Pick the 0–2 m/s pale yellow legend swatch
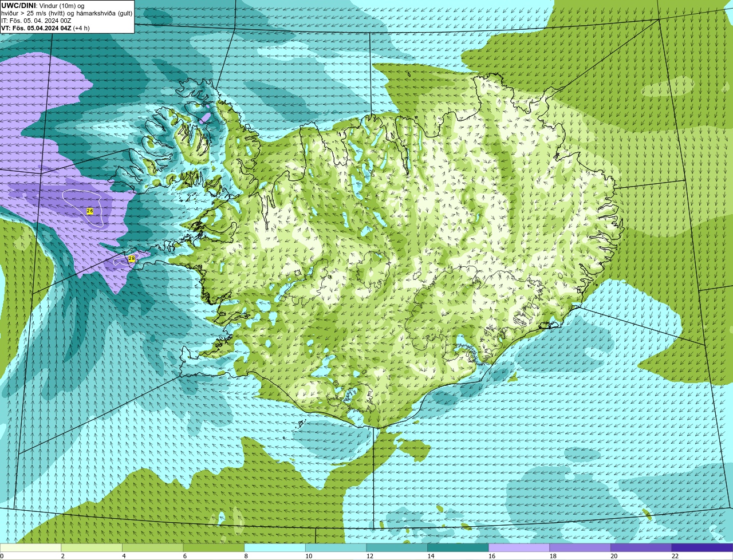This screenshot has height=560, width=733. [30, 547]
